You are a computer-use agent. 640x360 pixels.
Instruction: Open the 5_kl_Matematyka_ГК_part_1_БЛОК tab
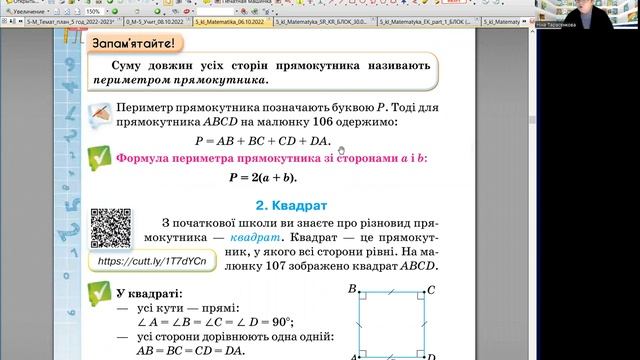pos(429,22)
